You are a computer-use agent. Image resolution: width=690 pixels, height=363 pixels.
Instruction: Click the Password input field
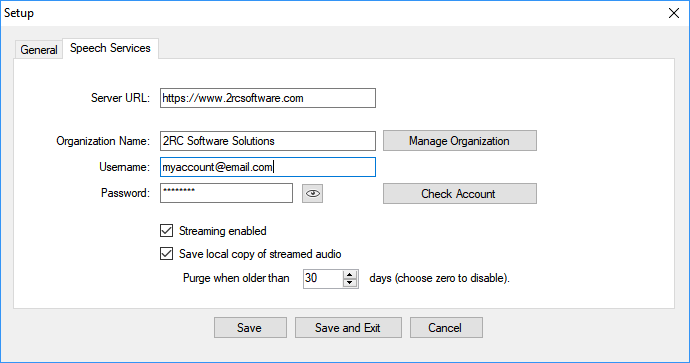[x=226, y=193]
